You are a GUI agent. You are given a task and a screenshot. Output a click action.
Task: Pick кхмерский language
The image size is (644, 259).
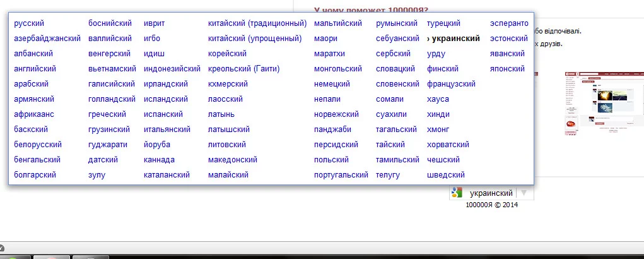[x=228, y=84]
